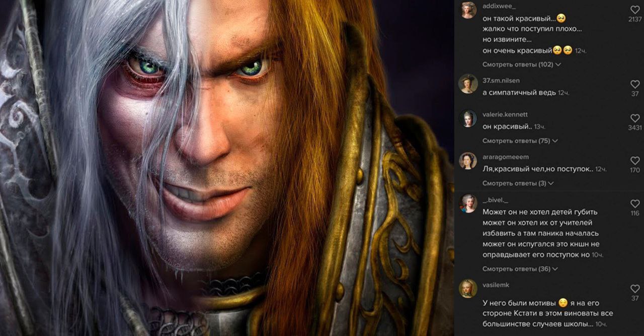Screen dimensions: 644x336
Task: Open araragomeeem profile avatar
Action: [468, 160]
